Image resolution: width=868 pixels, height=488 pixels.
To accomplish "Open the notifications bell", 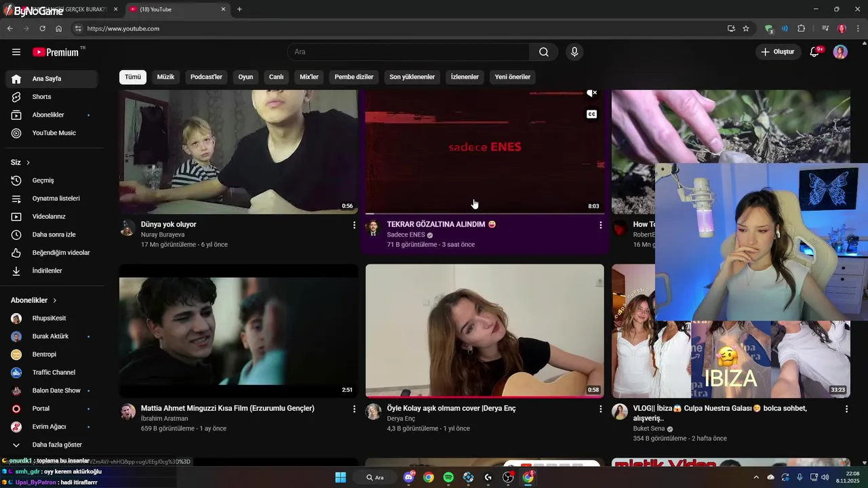I will 814,52.
